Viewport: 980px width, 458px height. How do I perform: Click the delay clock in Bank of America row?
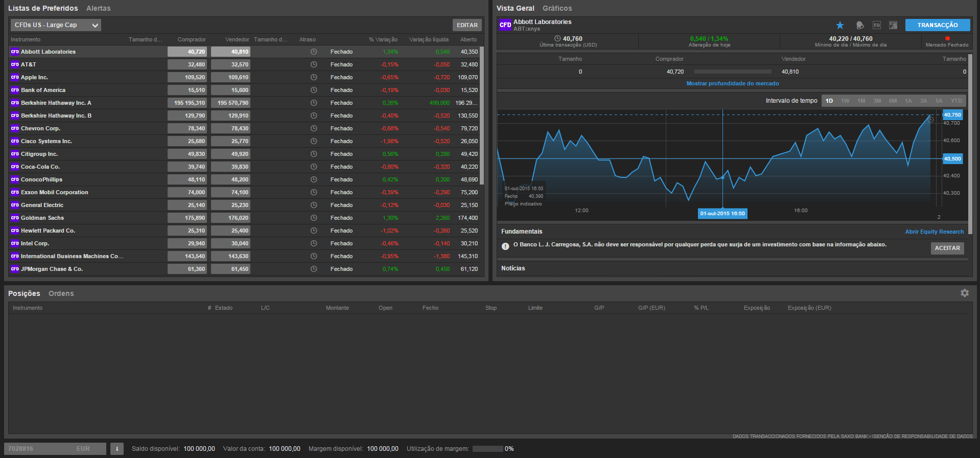pos(314,90)
